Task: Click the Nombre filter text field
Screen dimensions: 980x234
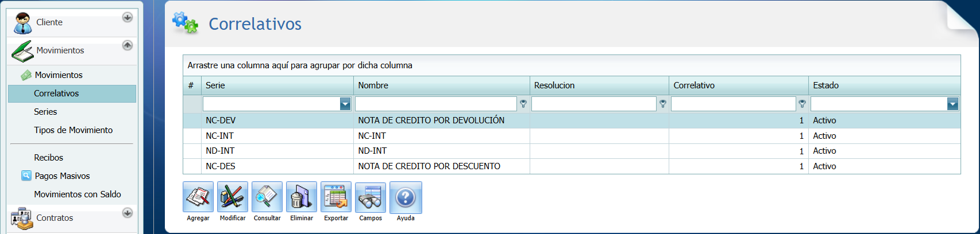Action: [436, 104]
